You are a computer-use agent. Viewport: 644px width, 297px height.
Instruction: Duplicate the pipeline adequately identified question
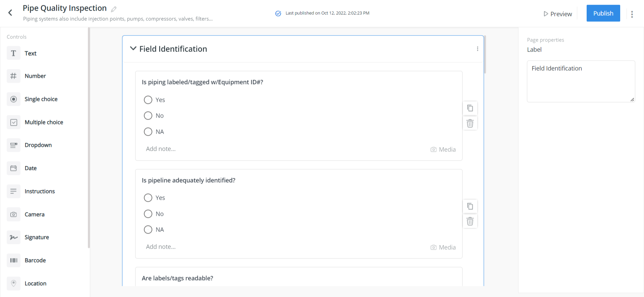tap(470, 206)
